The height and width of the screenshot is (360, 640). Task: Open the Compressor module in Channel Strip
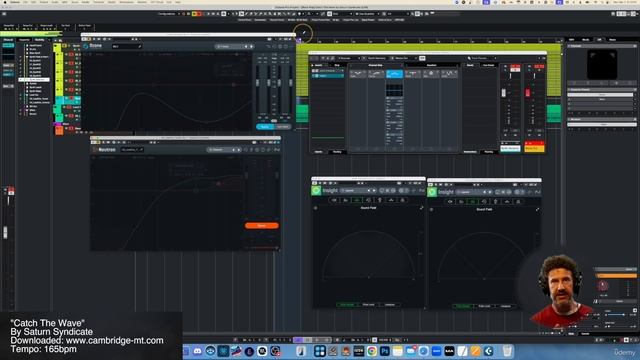coord(376,74)
